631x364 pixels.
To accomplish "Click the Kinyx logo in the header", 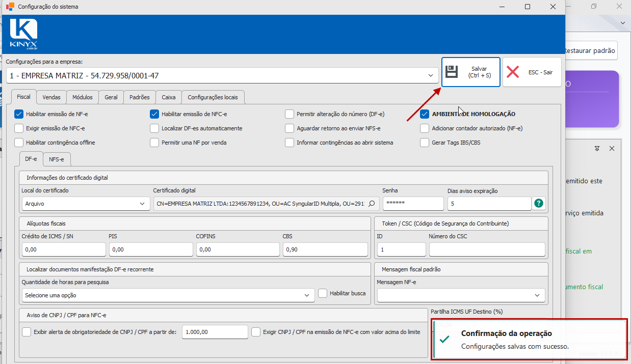I will (x=23, y=34).
